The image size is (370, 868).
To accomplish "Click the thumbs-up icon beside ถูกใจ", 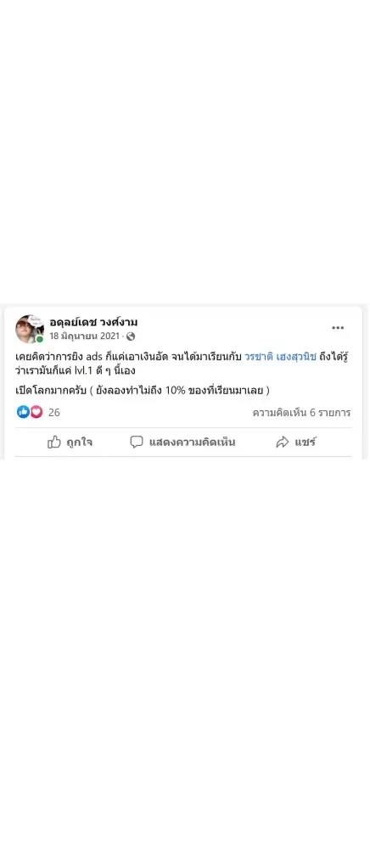I will [54, 442].
